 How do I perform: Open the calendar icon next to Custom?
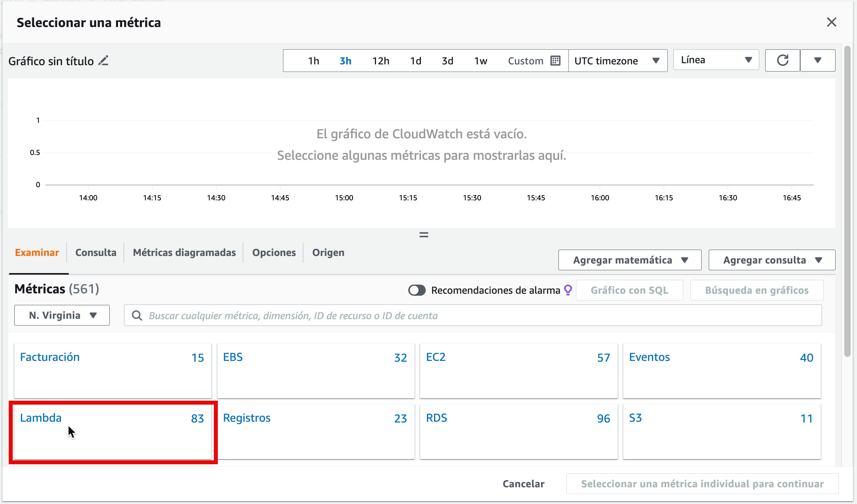[x=555, y=61]
